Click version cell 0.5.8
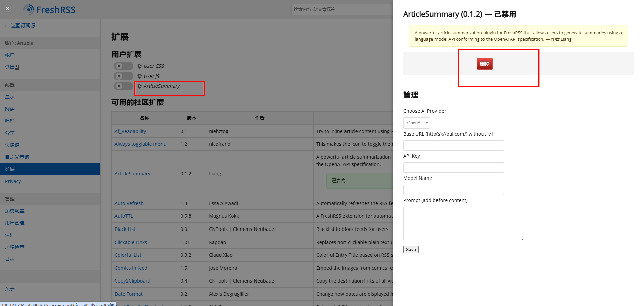 [x=186, y=216]
